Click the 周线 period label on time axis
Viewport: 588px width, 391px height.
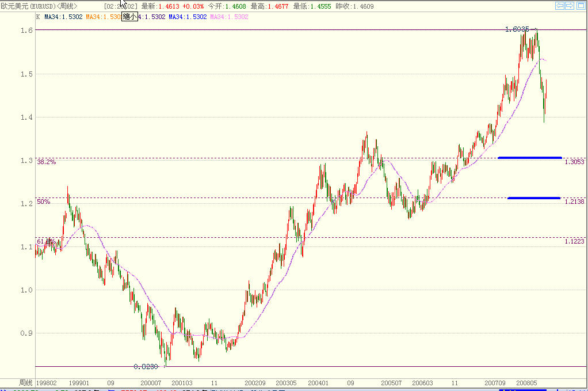[x=25, y=383]
